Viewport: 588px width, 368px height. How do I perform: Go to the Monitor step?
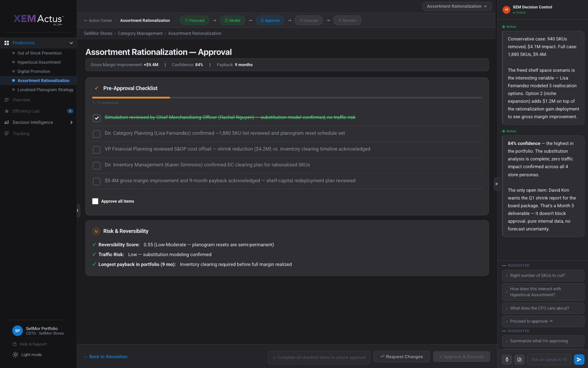pyautogui.click(x=347, y=20)
